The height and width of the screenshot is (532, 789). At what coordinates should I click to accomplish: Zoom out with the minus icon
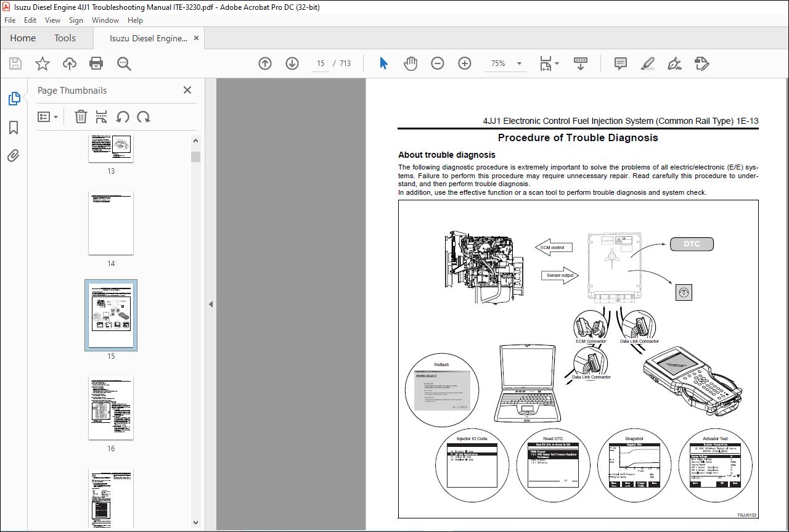[x=438, y=63]
